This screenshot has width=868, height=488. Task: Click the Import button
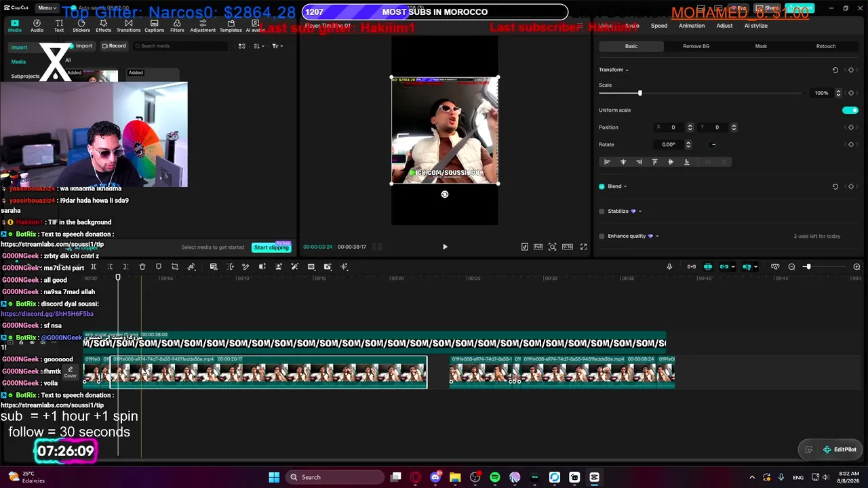[x=80, y=46]
